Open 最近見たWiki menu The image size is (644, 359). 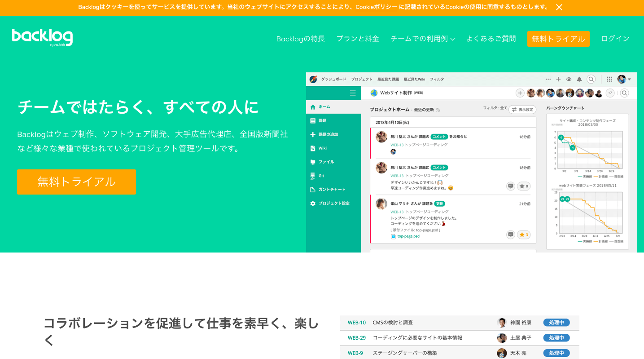(414, 79)
